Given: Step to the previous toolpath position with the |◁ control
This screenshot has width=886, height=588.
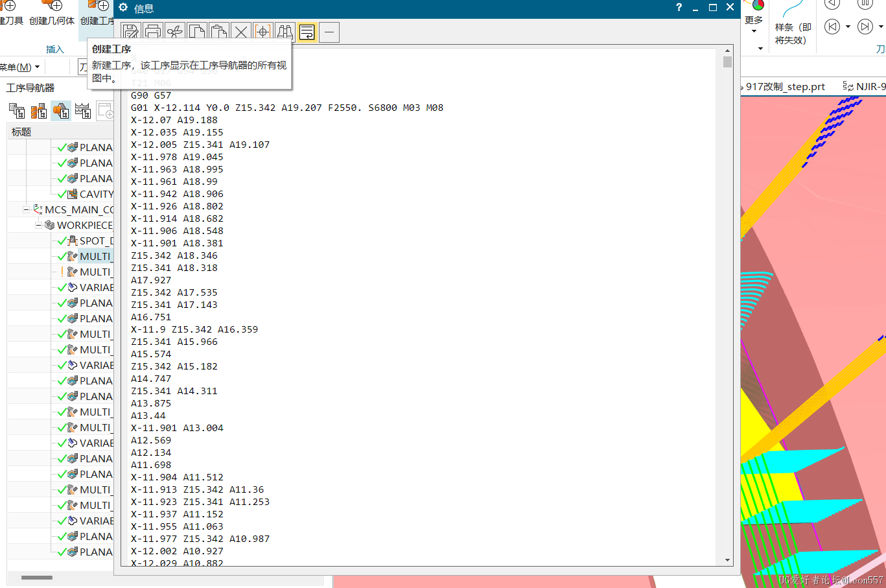Looking at the screenshot, I should tap(832, 27).
